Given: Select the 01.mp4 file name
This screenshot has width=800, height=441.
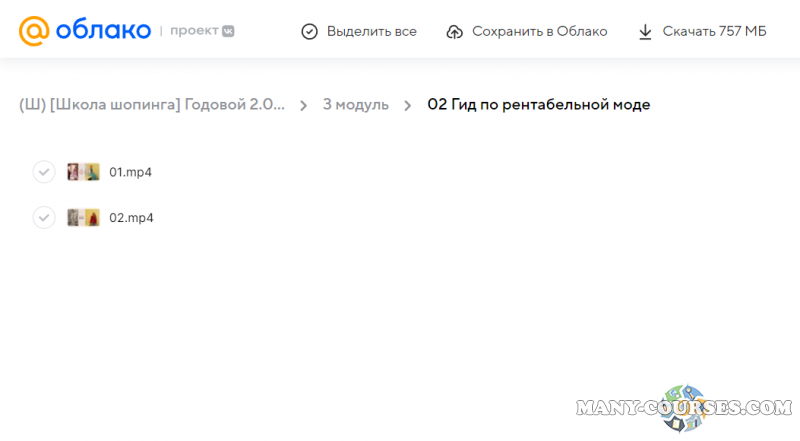Looking at the screenshot, I should click(130, 172).
